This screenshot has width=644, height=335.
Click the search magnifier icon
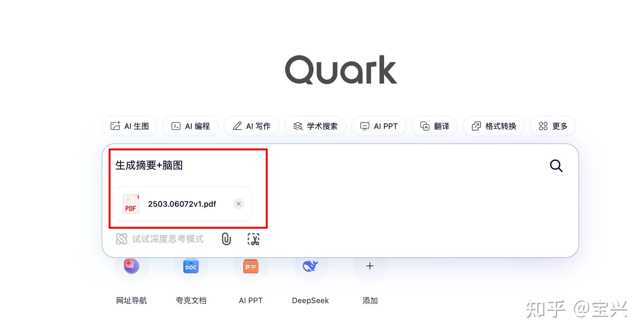pyautogui.click(x=556, y=166)
